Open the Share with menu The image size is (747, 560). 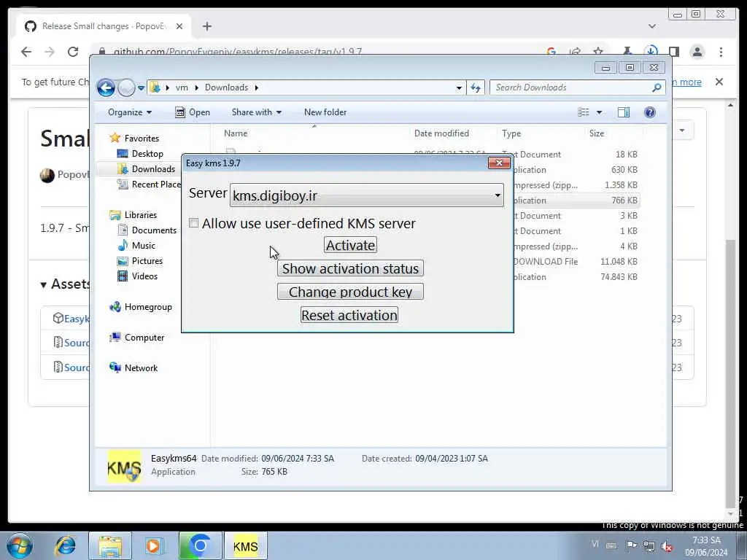[256, 112]
